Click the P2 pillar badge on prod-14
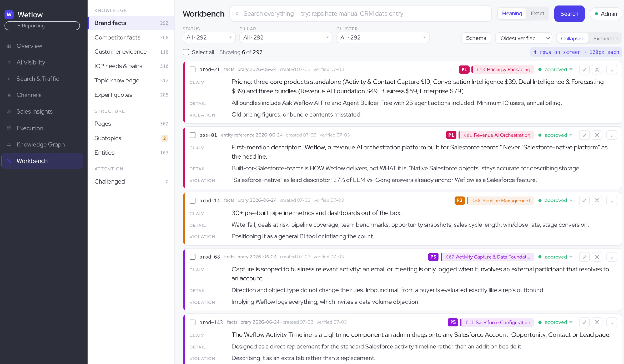Screen dimensions: 624x364 pyautogui.click(x=459, y=201)
